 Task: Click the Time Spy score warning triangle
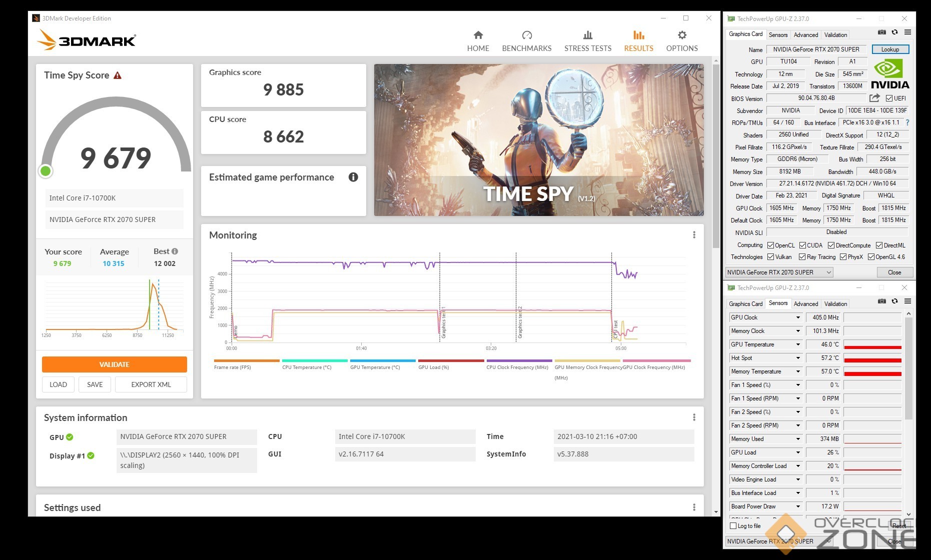[118, 75]
